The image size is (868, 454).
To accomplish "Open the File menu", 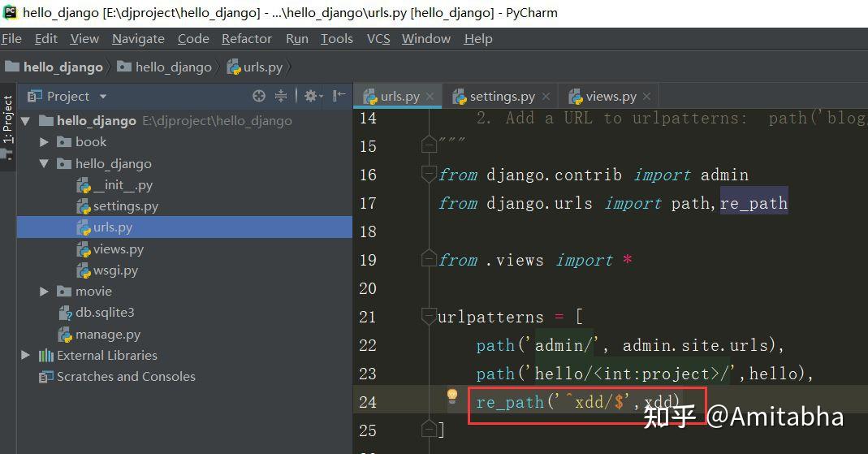I will (x=11, y=39).
